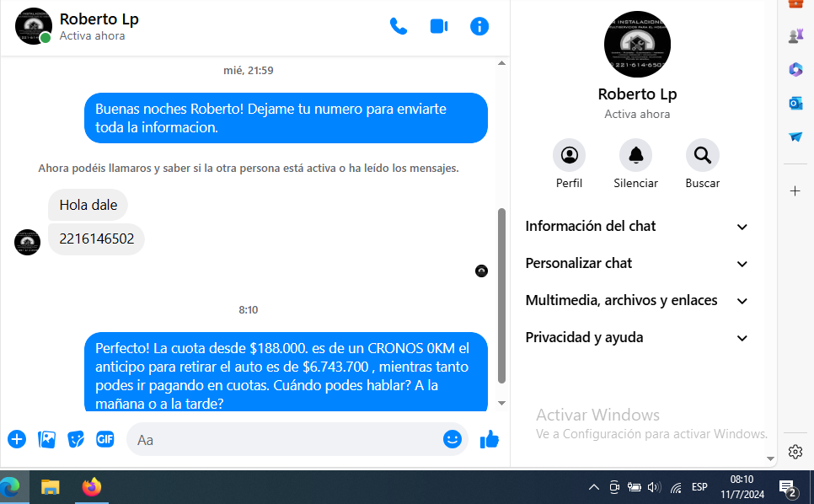Open more actions plus icon in composer
814x504 pixels.
tap(17, 439)
